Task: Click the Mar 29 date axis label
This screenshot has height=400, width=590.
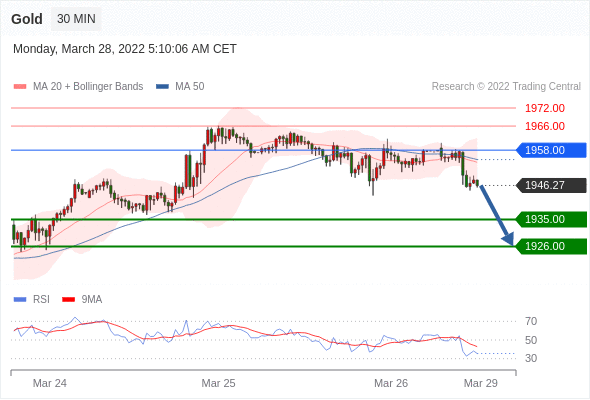Action: (x=481, y=383)
